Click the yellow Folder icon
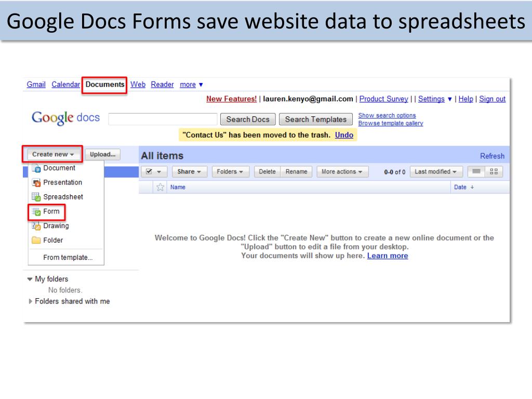The height and width of the screenshot is (399, 532). pos(36,240)
